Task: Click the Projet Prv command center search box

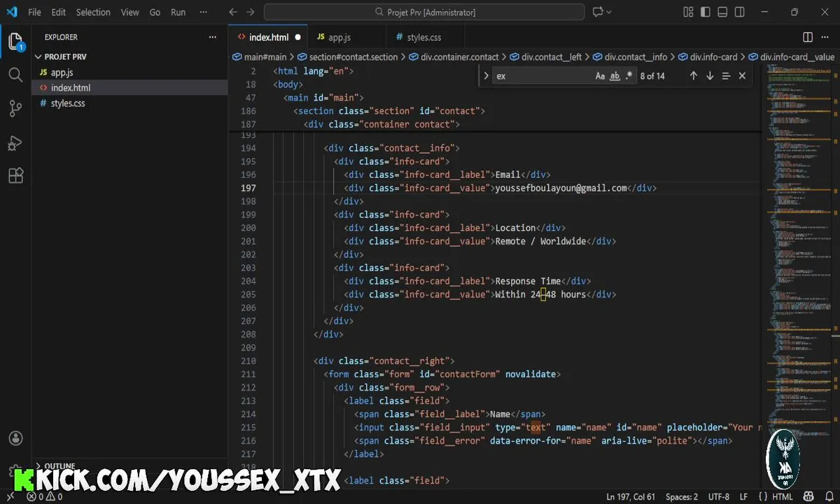Action: [424, 12]
